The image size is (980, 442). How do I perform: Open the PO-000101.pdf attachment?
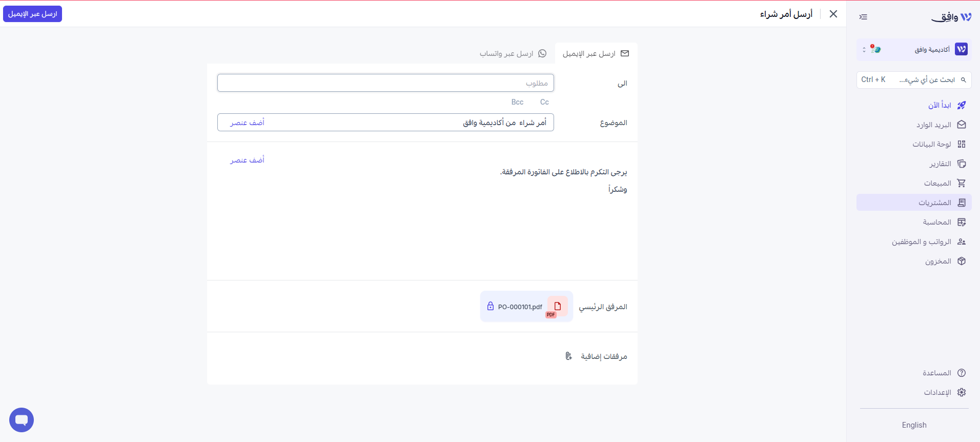[526, 307]
